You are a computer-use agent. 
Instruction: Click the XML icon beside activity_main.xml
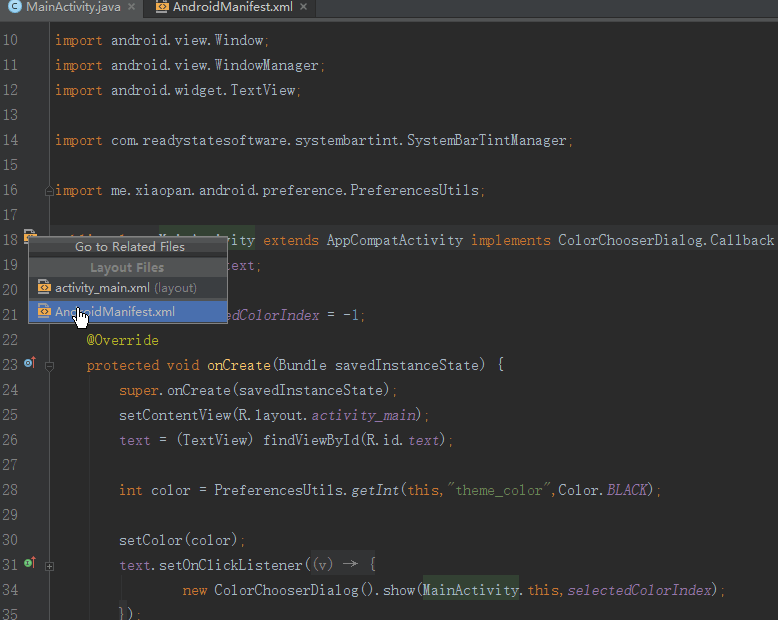[x=44, y=287]
